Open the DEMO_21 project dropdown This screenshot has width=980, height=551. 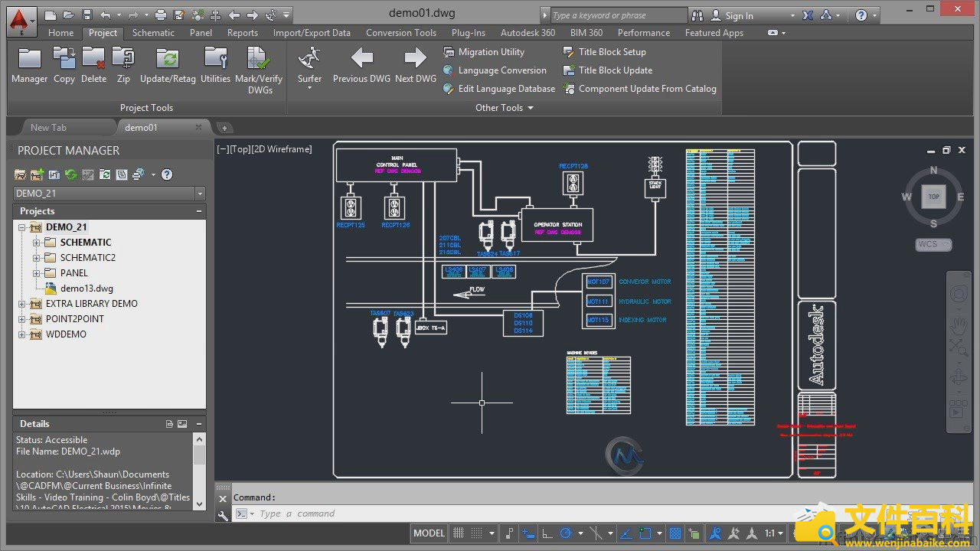tap(200, 194)
